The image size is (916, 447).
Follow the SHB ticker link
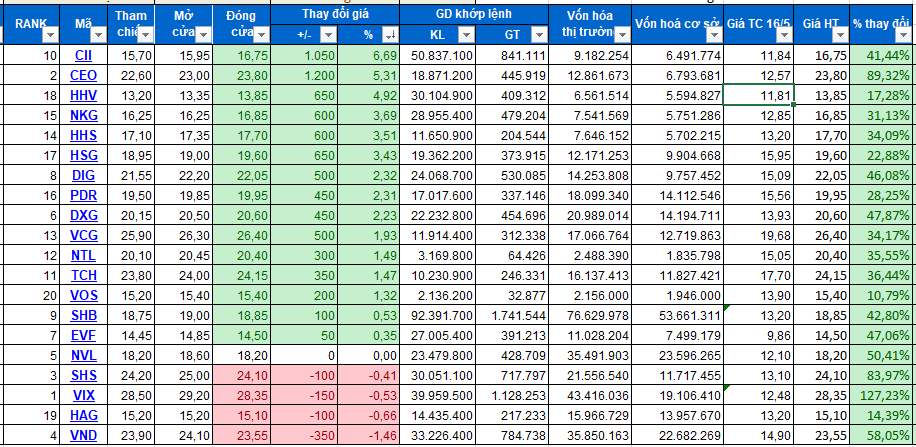84,315
